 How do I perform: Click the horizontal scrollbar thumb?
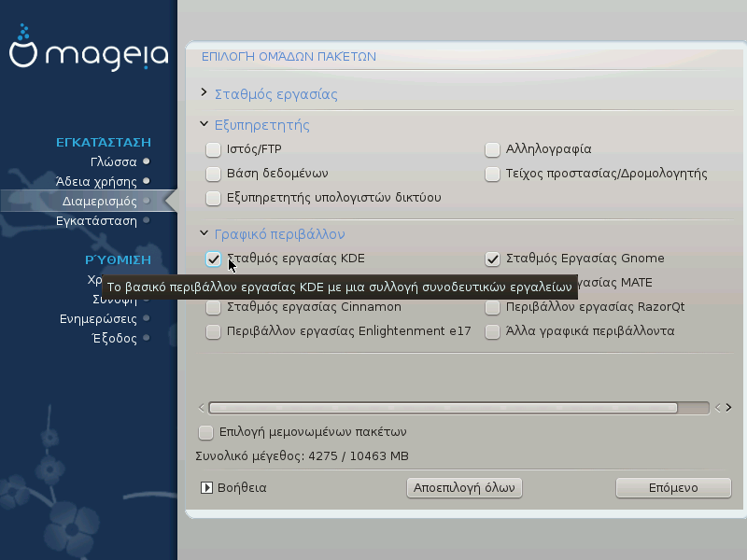(x=443, y=408)
